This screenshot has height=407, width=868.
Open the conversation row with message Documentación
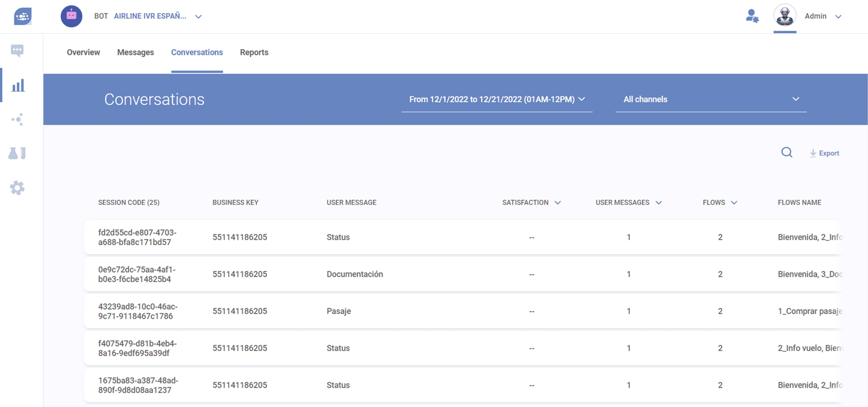(355, 274)
